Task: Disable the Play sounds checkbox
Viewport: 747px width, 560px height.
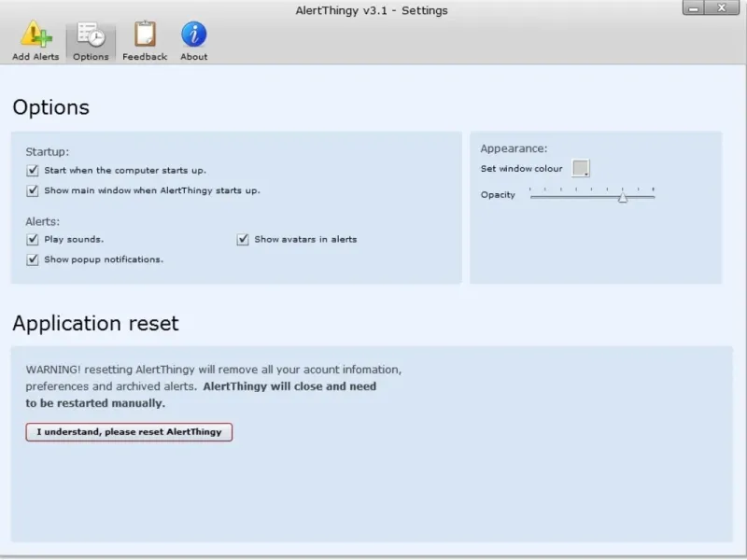Action: (33, 239)
